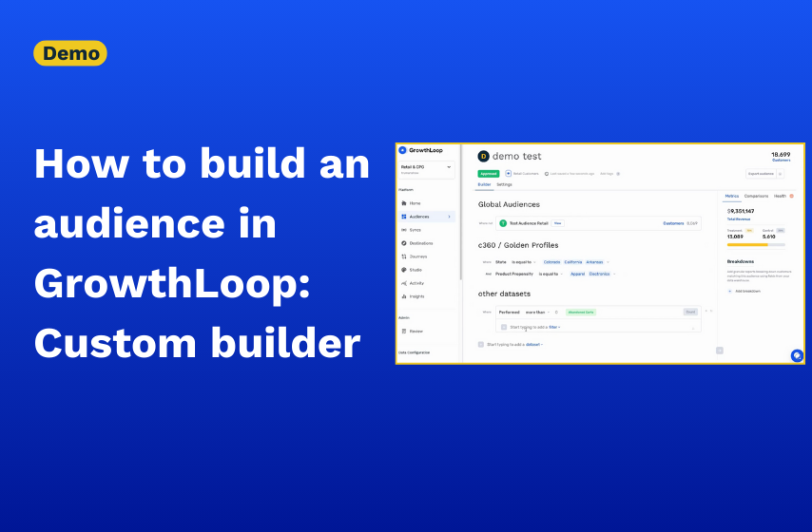Screen dimensions: 812x532
Task: Click the Customers link under 18,699
Action: point(781,161)
